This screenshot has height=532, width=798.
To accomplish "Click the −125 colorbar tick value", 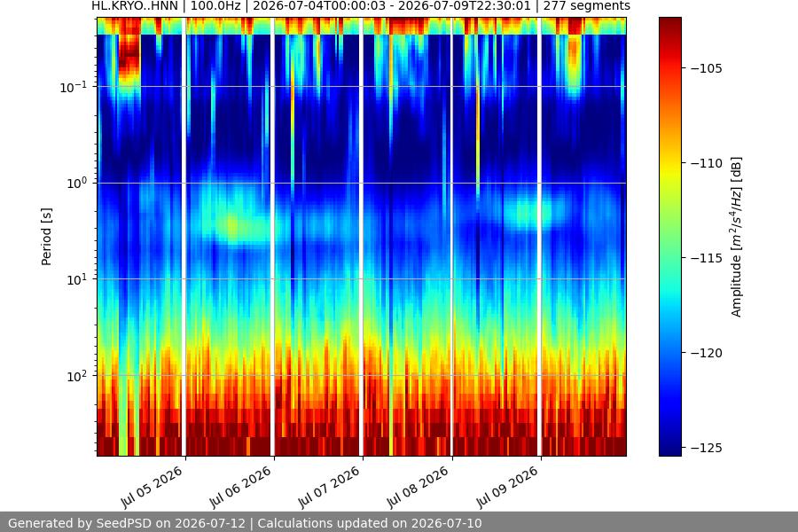I will [707, 448].
